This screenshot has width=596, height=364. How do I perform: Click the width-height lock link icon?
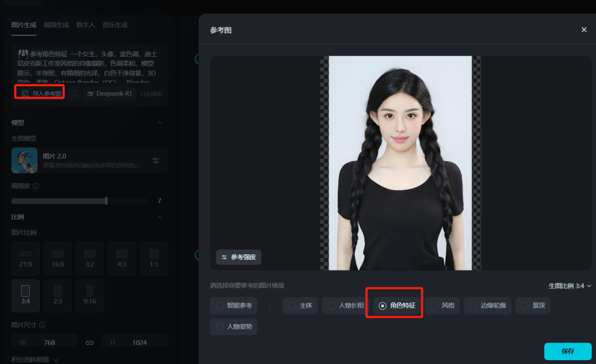(90, 342)
